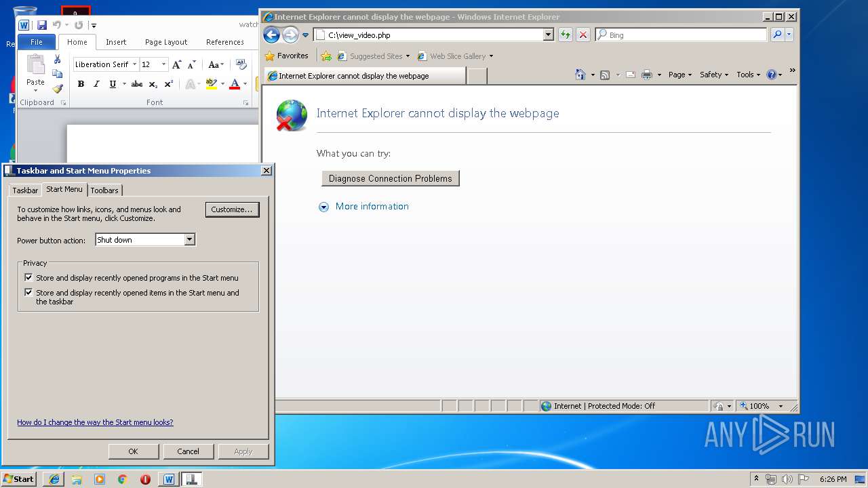Click the red Font Color swatch button
Screen dimensions: 868x488
click(235, 84)
